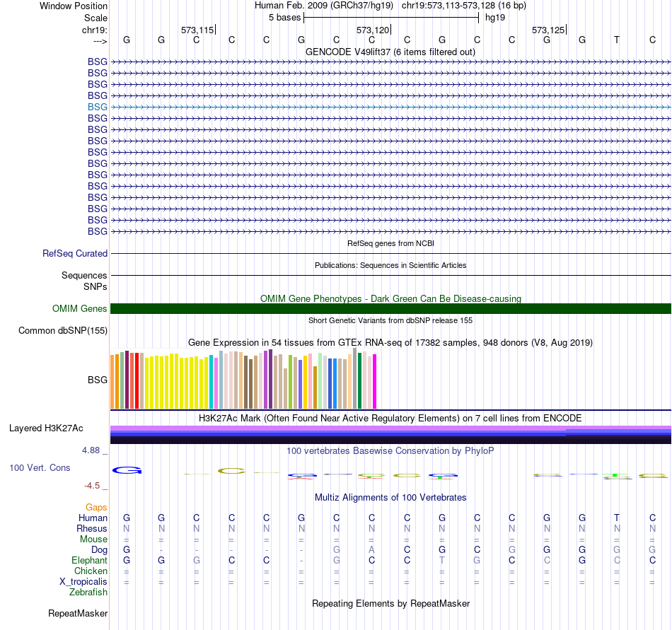Click the 'Human Feb. 2009 (GRCh37/hg19)' assembly text
The image size is (672, 630).
(x=323, y=6)
